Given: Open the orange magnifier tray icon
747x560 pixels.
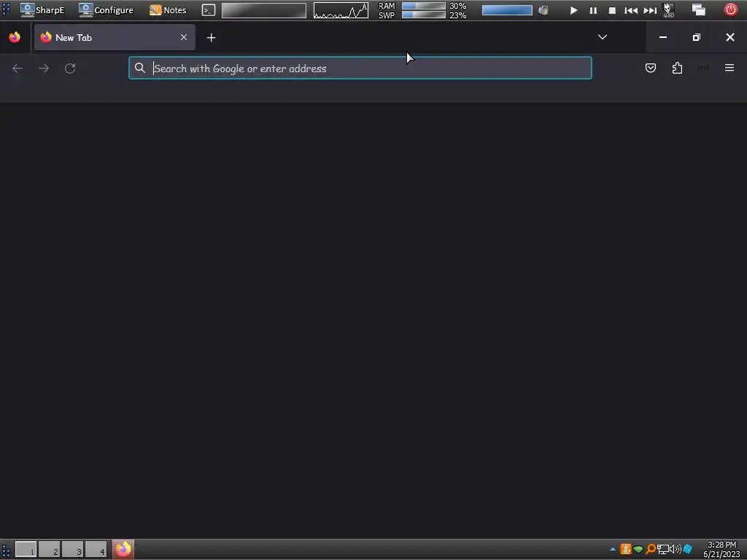Looking at the screenshot, I should (650, 549).
